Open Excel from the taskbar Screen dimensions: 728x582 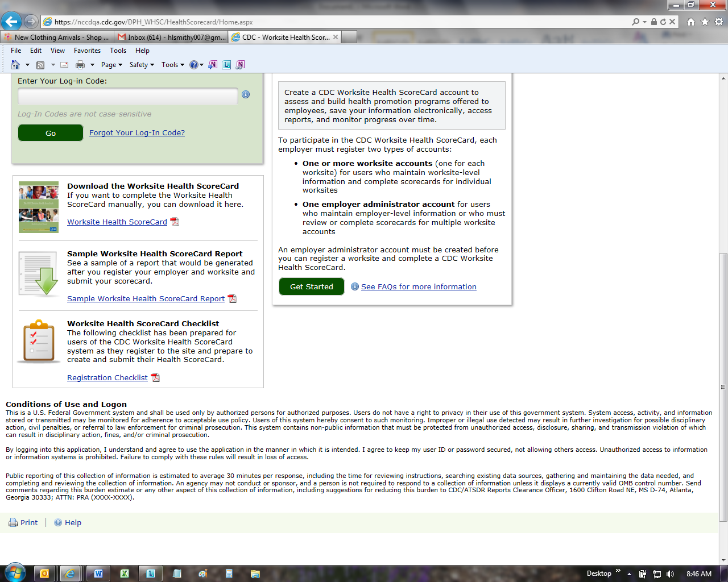click(x=125, y=573)
